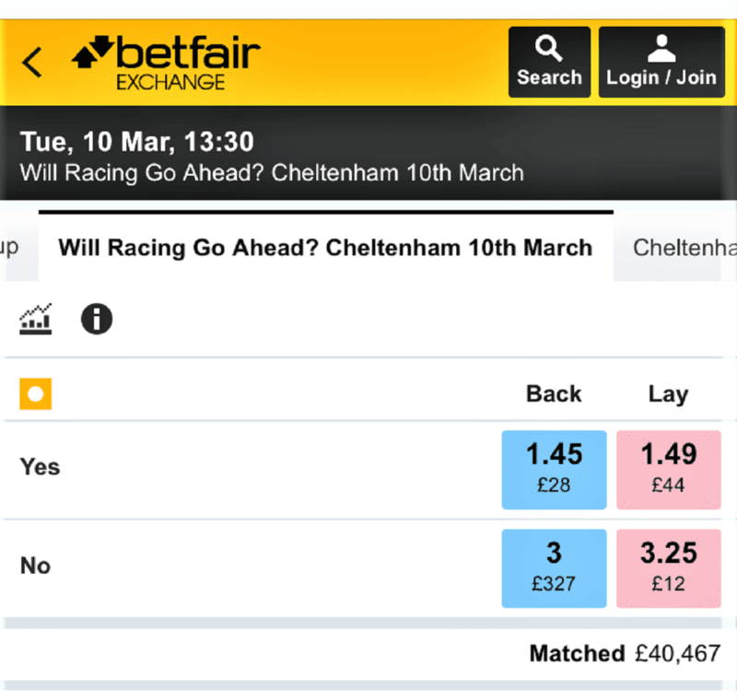This screenshot has width=737, height=700.
Task: Back the No outcome at 3
Action: click(554, 568)
